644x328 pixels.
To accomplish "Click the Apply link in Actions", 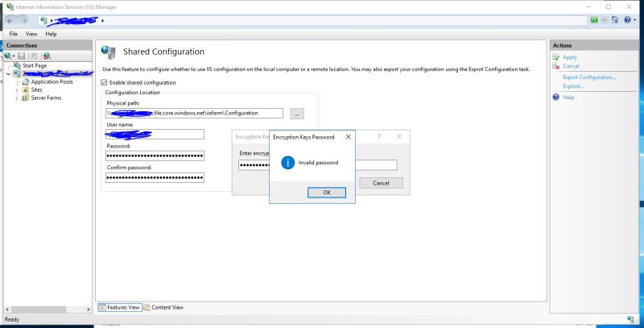I will [570, 57].
